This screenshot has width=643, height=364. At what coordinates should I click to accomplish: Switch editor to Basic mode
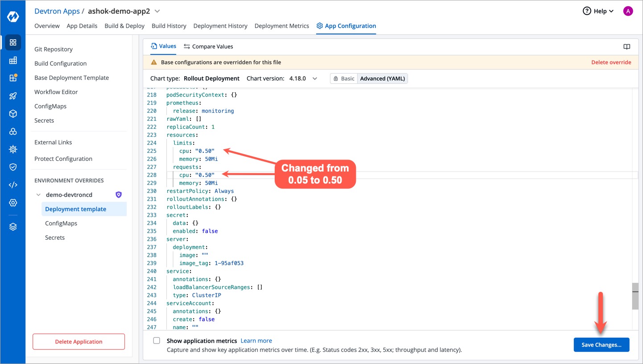point(344,78)
